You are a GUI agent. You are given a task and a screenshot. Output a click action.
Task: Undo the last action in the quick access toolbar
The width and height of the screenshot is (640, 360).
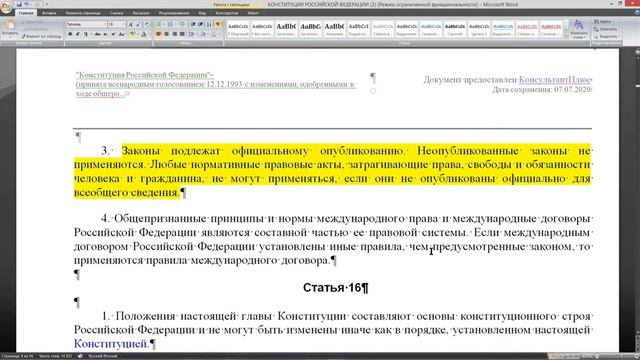pos(26,4)
